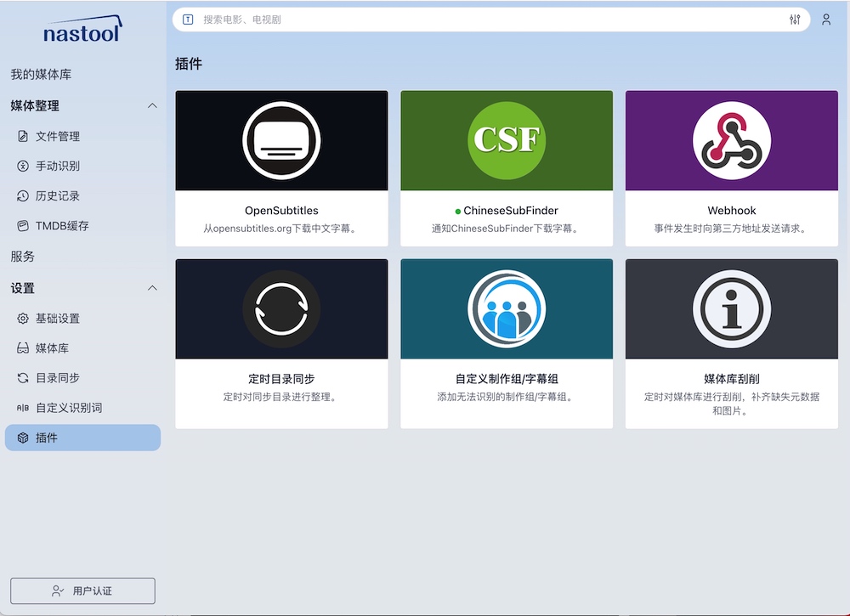Open the OpenSubtitles plugin title

click(281, 210)
